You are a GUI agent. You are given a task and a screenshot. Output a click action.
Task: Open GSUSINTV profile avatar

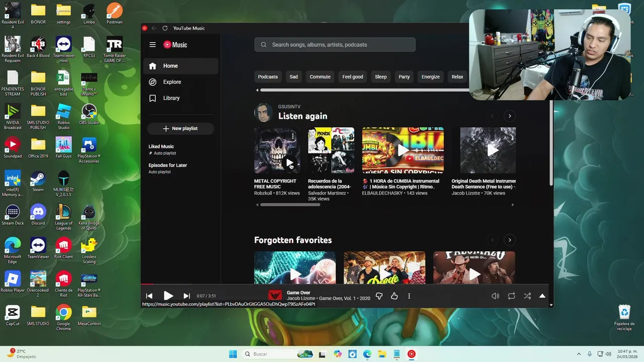click(x=263, y=113)
